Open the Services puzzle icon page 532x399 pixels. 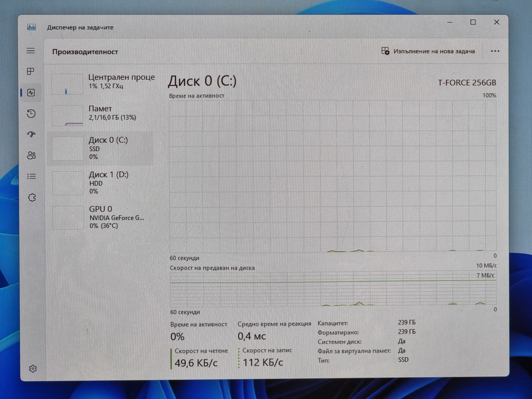pos(32,197)
